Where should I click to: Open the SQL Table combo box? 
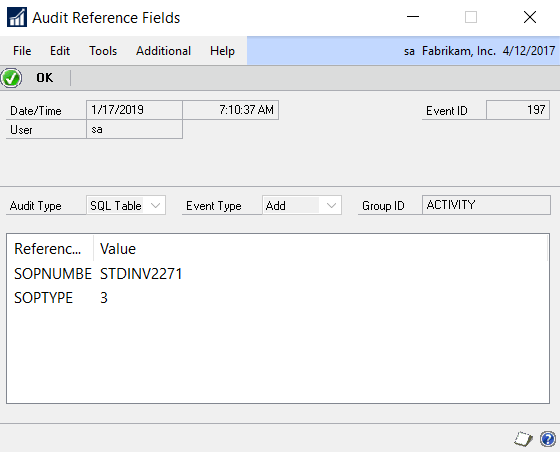[126, 205]
